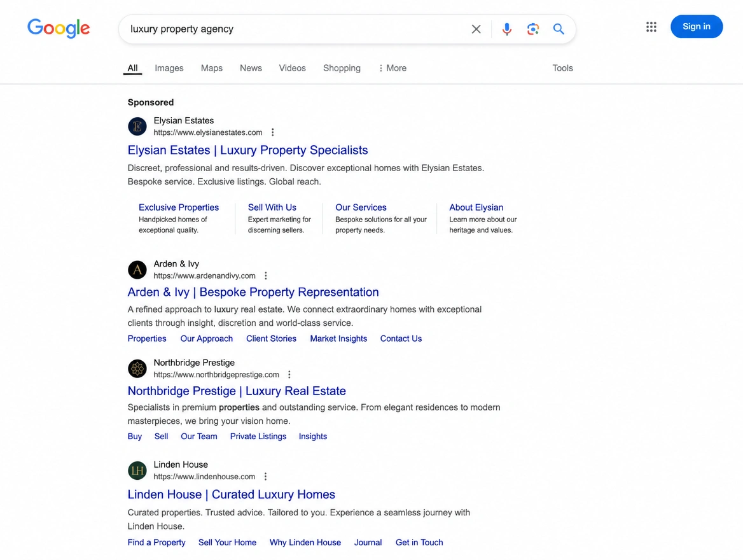The height and width of the screenshot is (560, 743).
Task: Open the Get in Touch link
Action: (419, 542)
